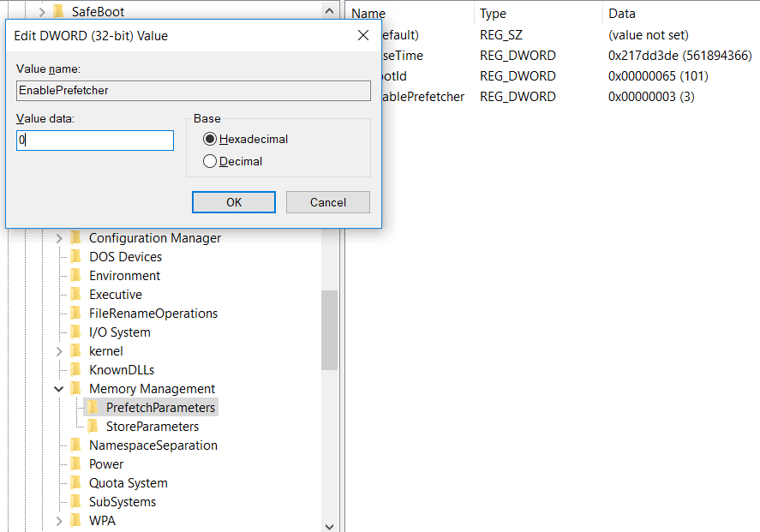Select the PrefetchParameters key
This screenshot has height=532, width=760.
point(160,408)
